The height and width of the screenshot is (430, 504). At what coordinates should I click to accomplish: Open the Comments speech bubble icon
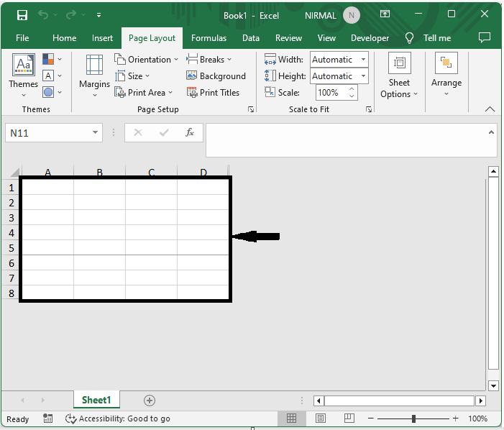[485, 37]
